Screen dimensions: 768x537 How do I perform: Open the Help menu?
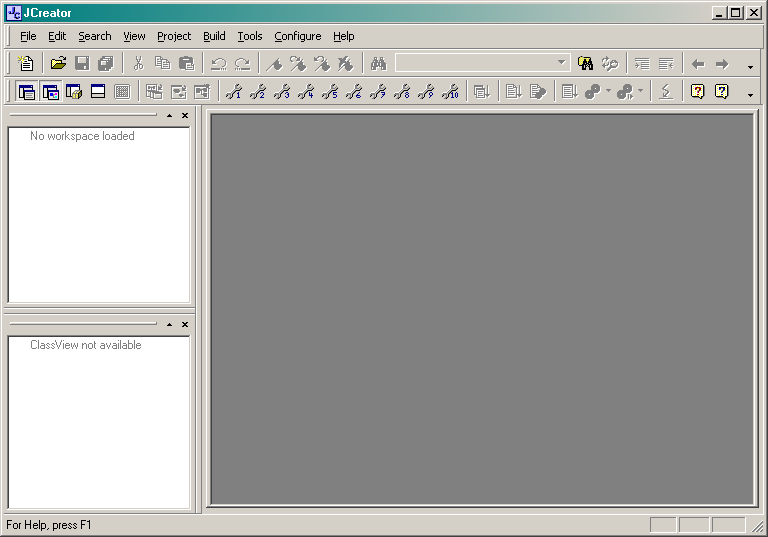[x=343, y=36]
